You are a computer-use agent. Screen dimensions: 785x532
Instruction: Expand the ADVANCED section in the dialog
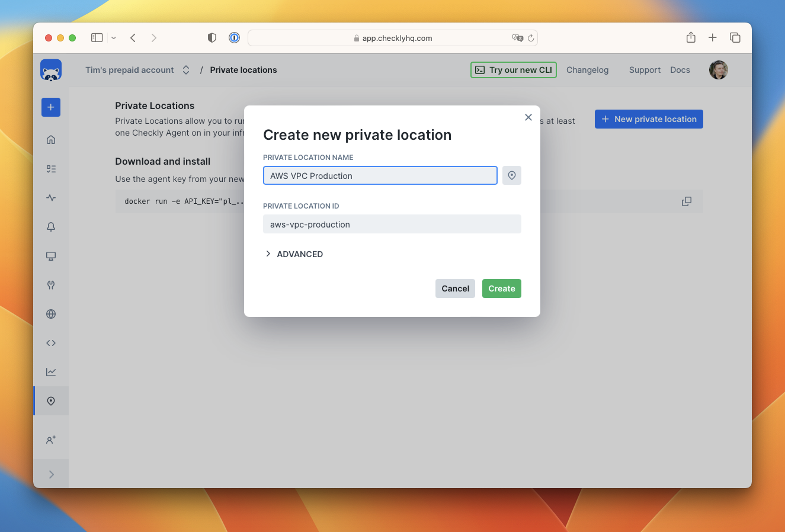click(294, 254)
